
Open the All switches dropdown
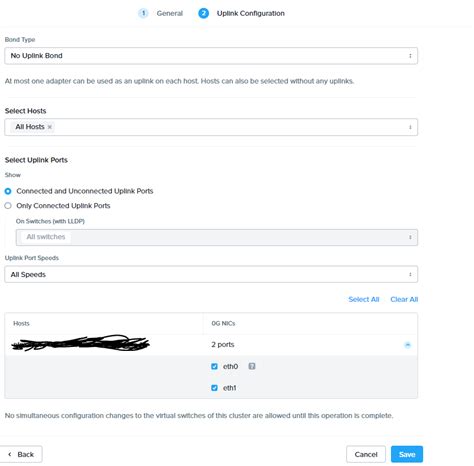[x=217, y=238]
